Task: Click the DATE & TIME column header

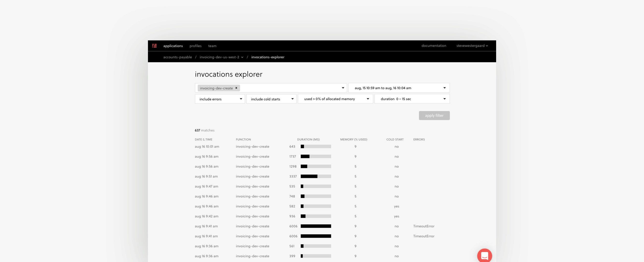Action: (x=204, y=139)
